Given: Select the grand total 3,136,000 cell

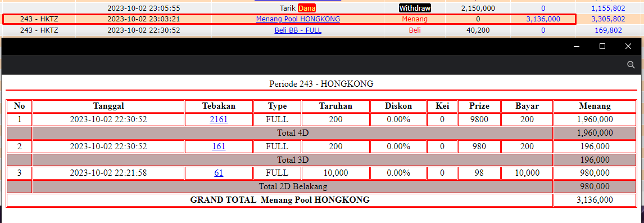Looking at the screenshot, I should click(x=595, y=200).
